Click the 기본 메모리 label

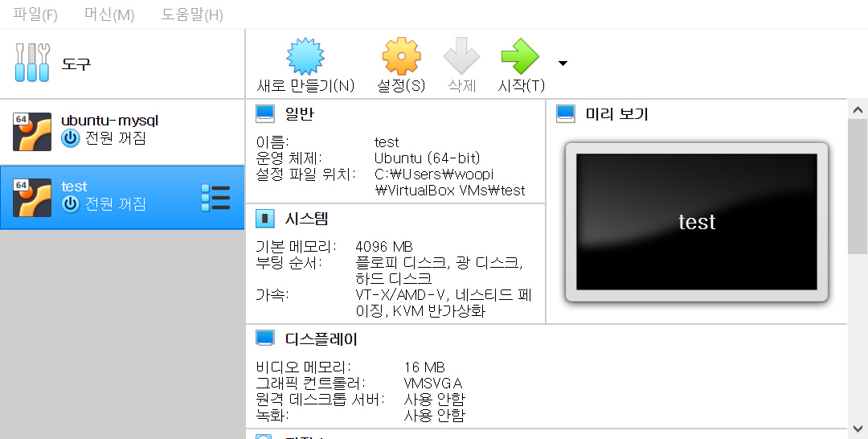point(296,246)
